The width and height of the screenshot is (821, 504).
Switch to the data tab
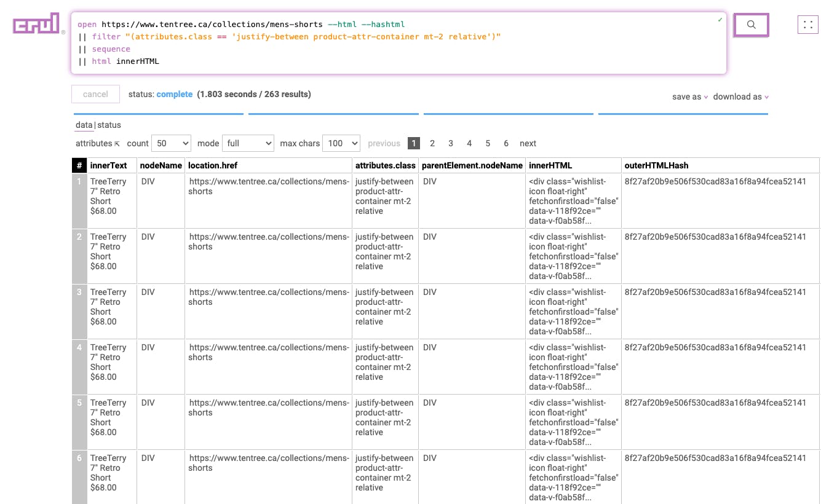(84, 125)
